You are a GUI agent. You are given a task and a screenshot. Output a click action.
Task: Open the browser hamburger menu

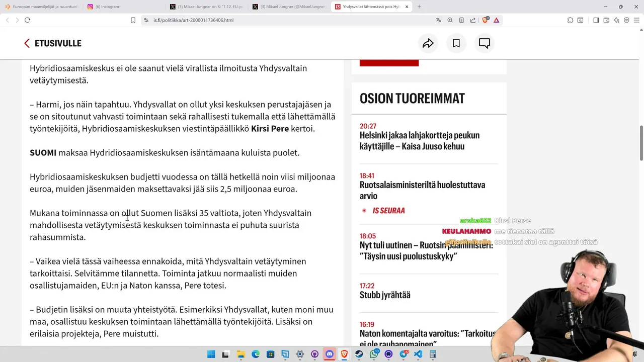[x=637, y=20]
